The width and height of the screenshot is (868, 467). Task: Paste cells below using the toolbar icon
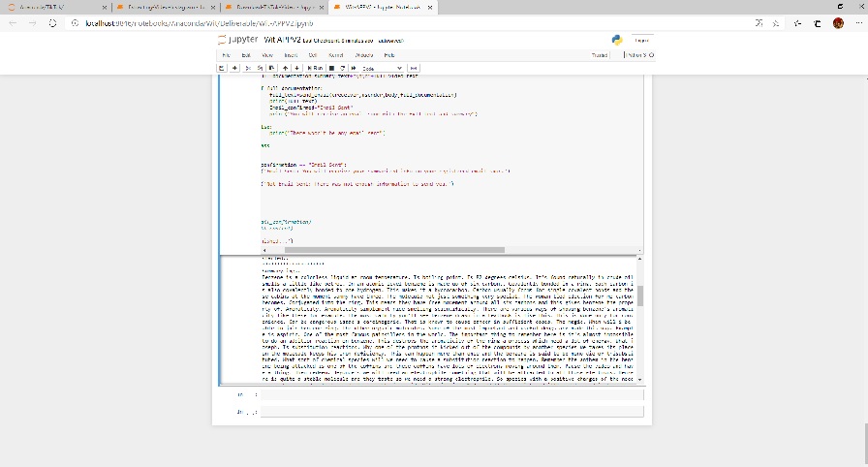point(271,68)
